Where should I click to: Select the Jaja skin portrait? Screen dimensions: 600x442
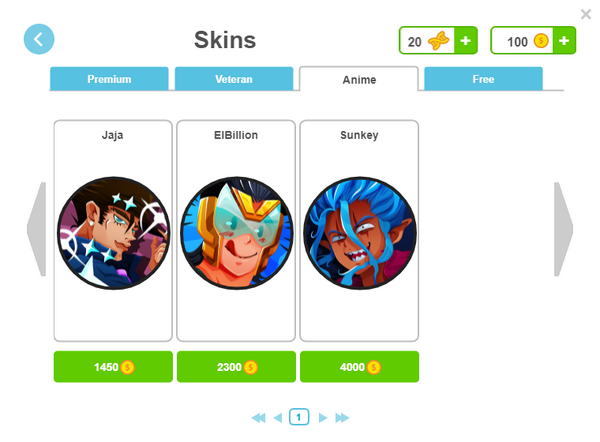pyautogui.click(x=113, y=233)
